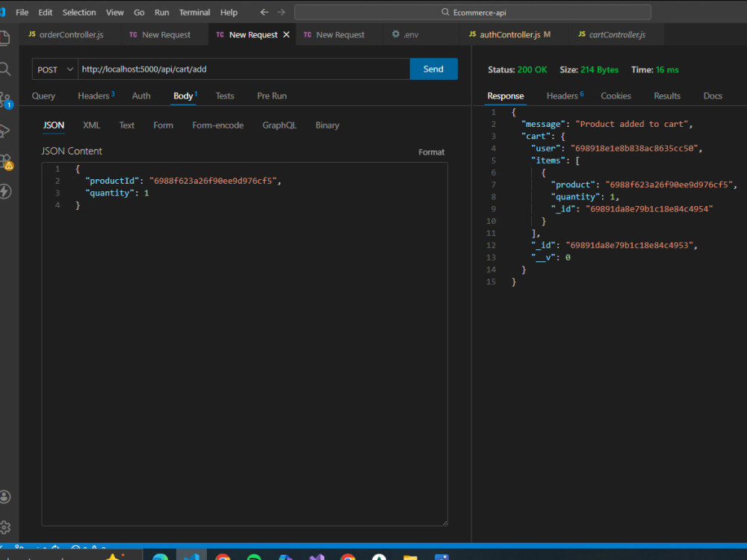The image size is (747, 560).
Task: Switch to the Pre Run tab
Action: (x=272, y=96)
